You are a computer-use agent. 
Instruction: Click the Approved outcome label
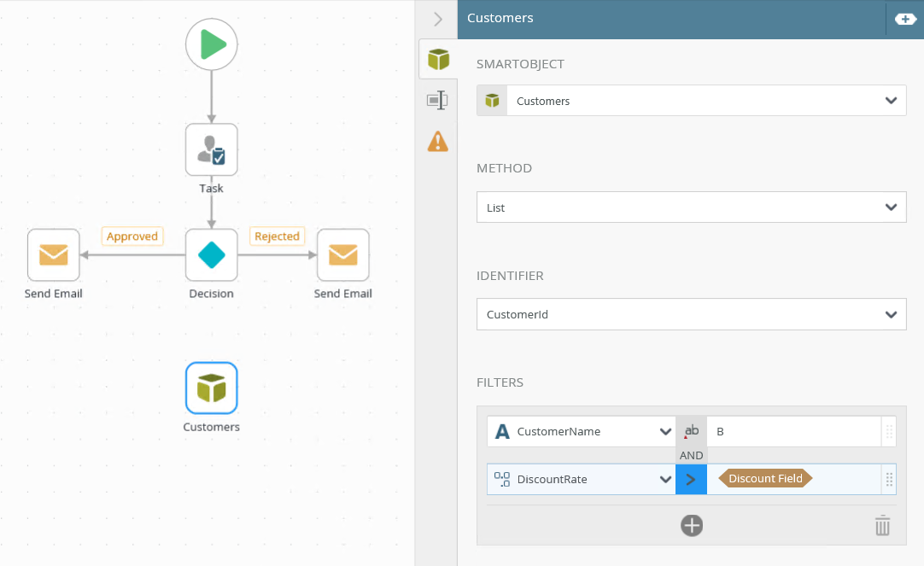132,236
